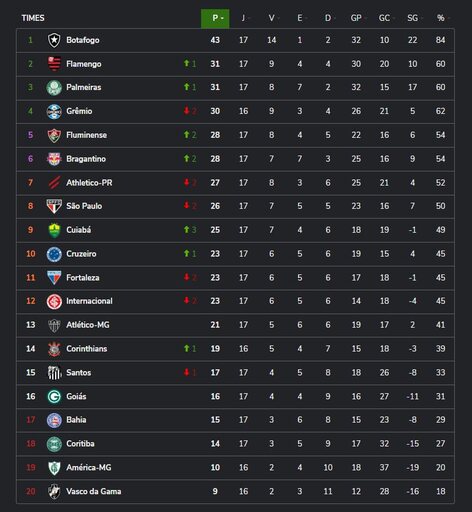Open the Corinthians team link
The height and width of the screenshot is (512, 472).
pyautogui.click(x=87, y=349)
